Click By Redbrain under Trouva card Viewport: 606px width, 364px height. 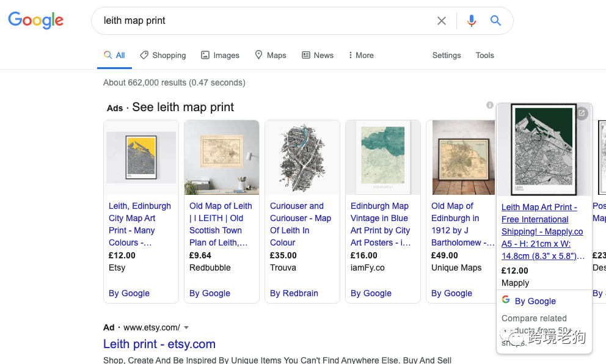pos(294,293)
